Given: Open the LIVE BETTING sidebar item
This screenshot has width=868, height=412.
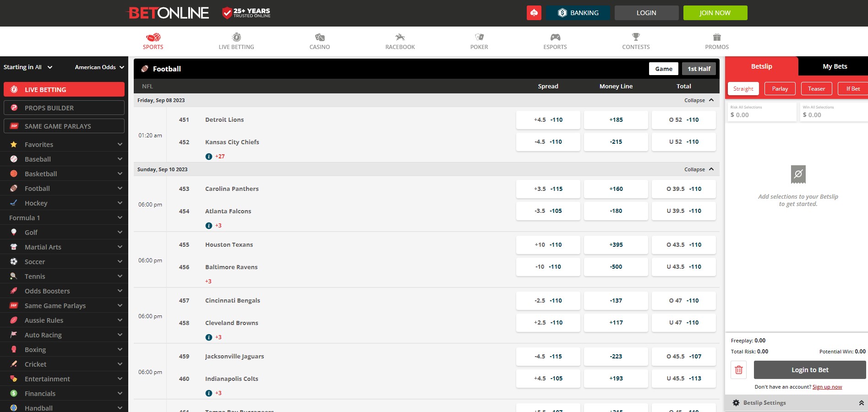Looking at the screenshot, I should [x=64, y=90].
